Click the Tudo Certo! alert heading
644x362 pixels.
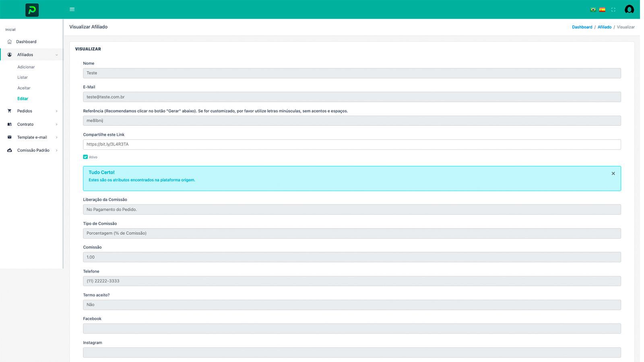[101, 173]
